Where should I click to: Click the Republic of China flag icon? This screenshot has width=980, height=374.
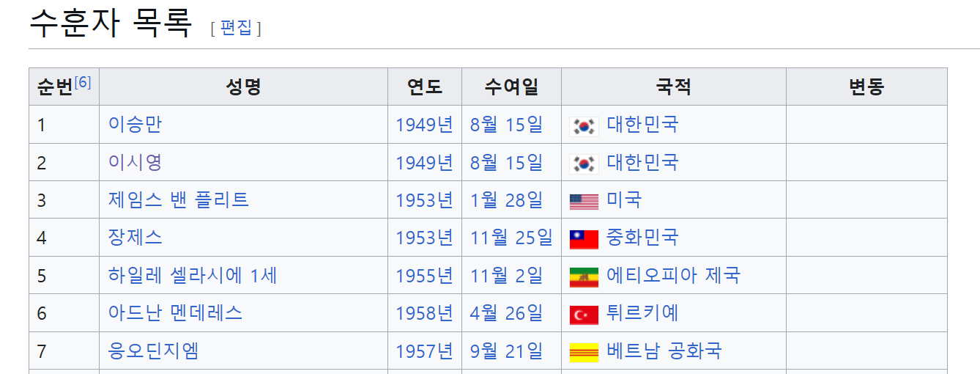(584, 239)
